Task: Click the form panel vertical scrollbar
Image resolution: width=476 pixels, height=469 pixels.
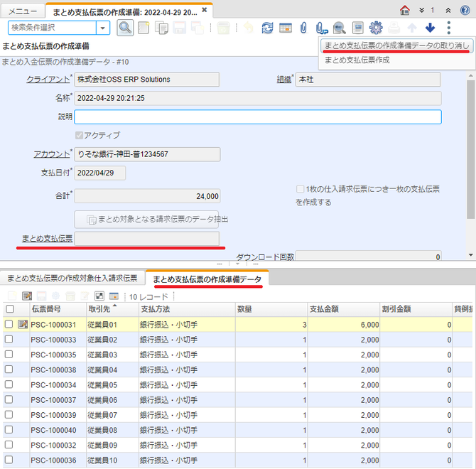Action: pos(470,149)
